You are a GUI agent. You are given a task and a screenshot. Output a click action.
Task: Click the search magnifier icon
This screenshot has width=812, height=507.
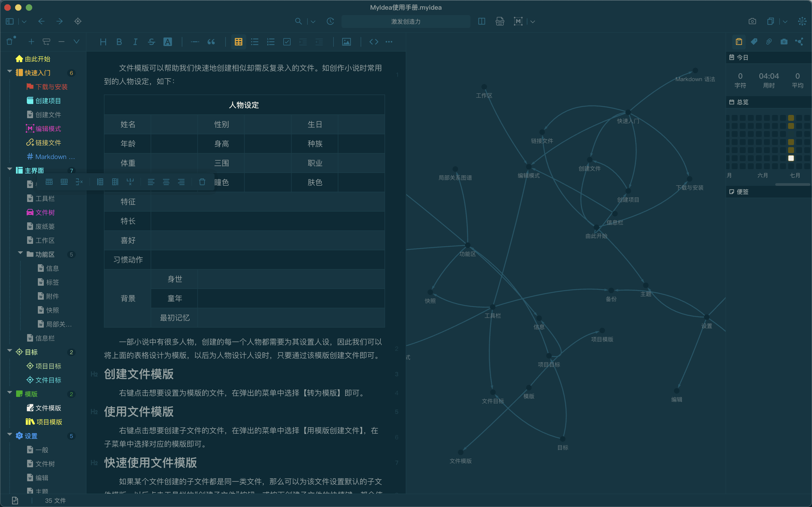tap(298, 21)
